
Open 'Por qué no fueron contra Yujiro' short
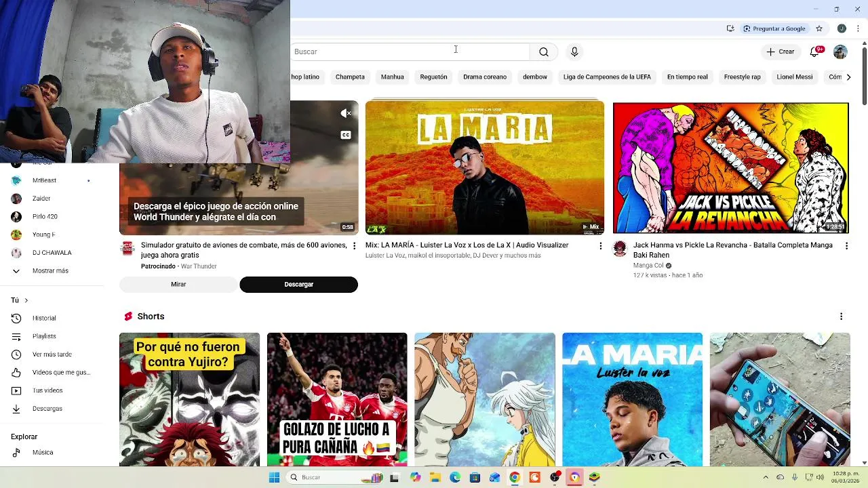tap(189, 399)
